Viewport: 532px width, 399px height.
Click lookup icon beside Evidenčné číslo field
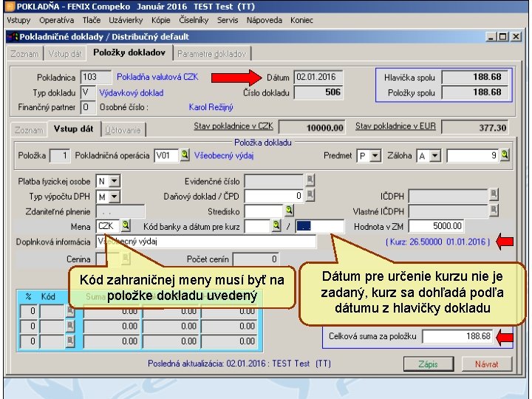[310, 180]
